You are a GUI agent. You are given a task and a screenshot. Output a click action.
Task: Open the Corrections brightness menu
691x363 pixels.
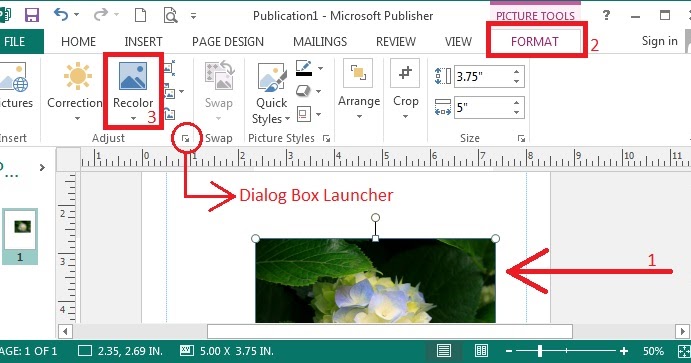click(x=77, y=92)
